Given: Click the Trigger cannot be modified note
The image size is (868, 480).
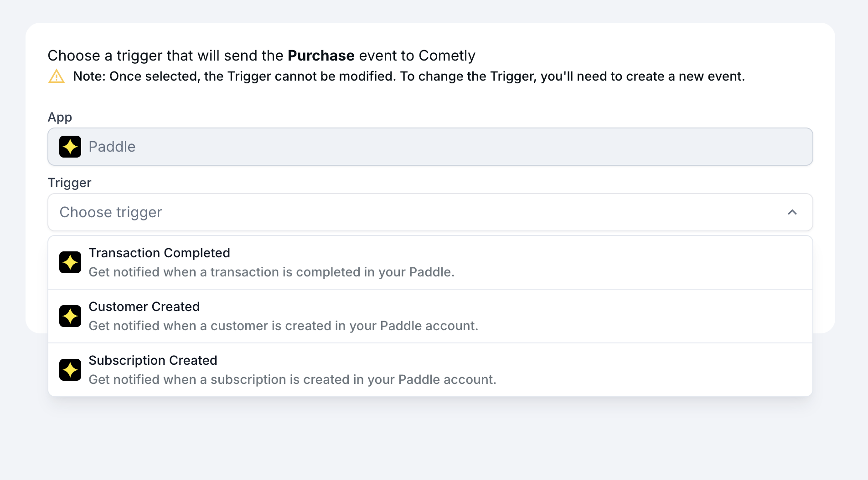Looking at the screenshot, I should (x=408, y=77).
